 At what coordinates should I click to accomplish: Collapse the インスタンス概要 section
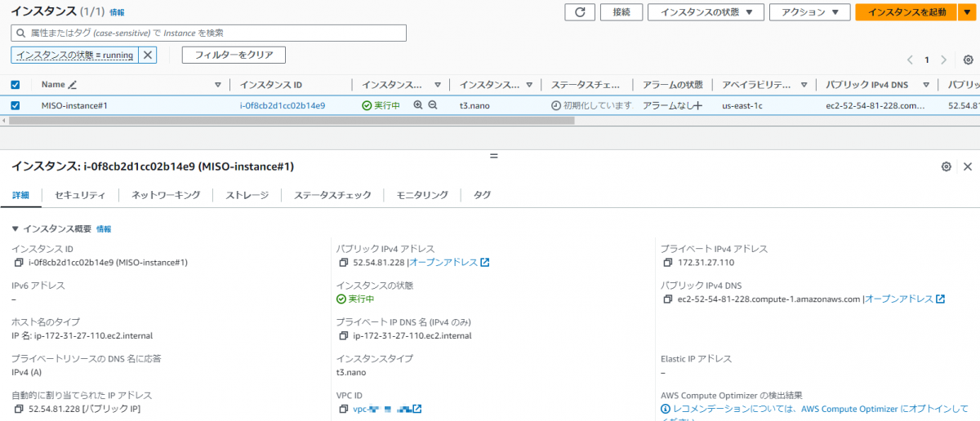click(x=16, y=229)
